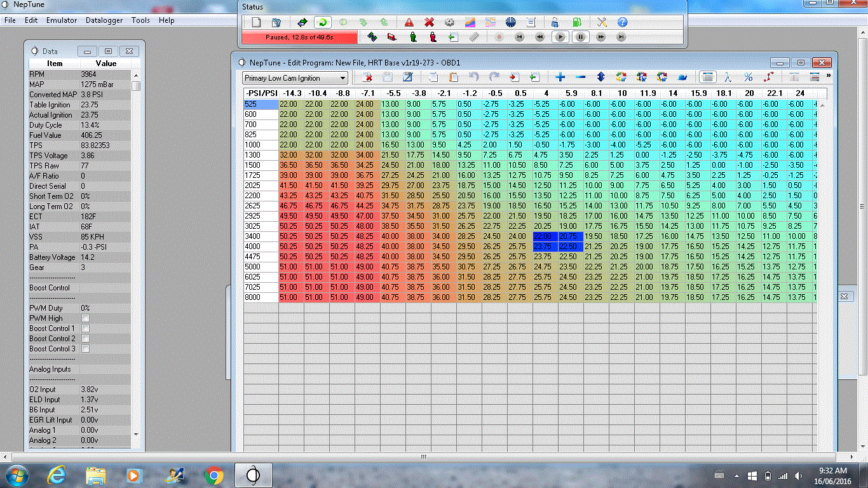Click the blue minus decrease-values icon

tap(580, 78)
